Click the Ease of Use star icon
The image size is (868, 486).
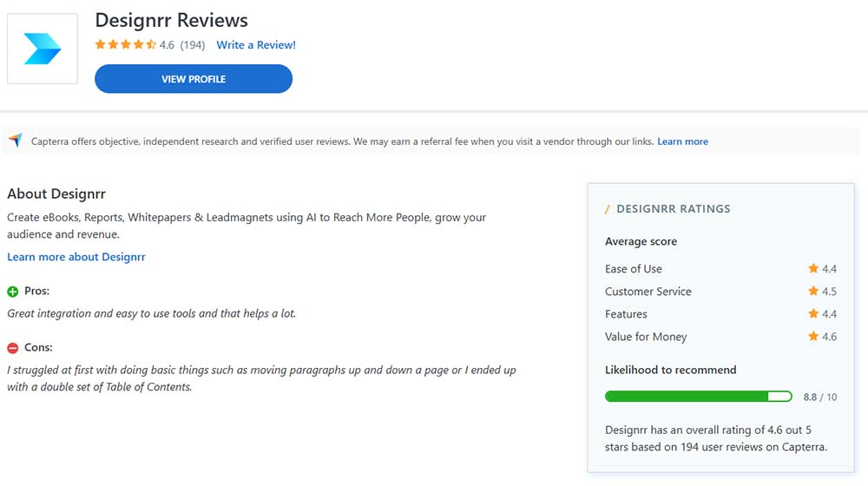(813, 269)
